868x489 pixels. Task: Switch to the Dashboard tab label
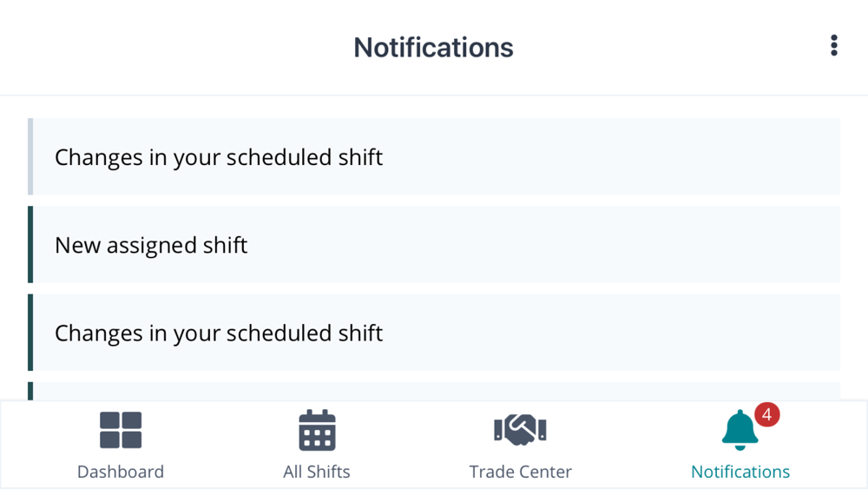[121, 472]
